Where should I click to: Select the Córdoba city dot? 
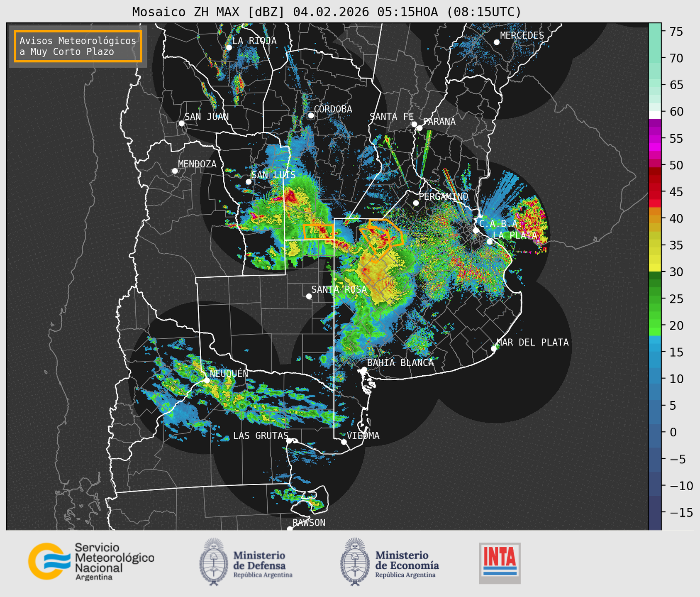tap(311, 115)
